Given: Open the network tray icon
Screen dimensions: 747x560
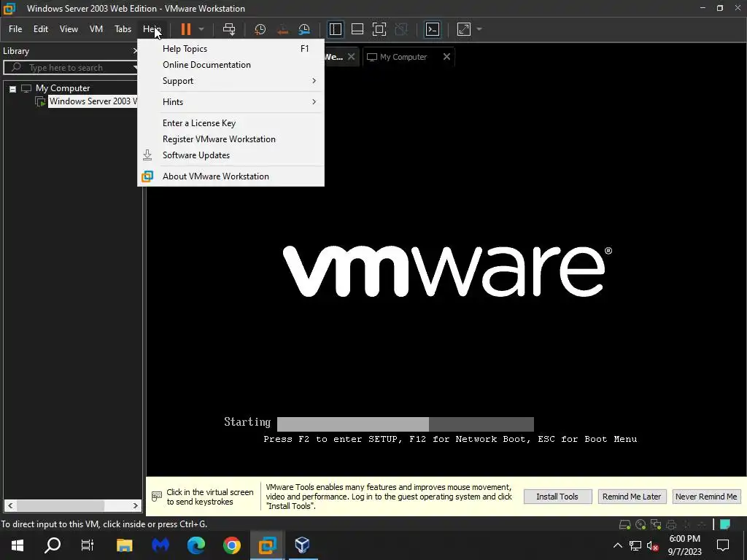Looking at the screenshot, I should (x=635, y=545).
